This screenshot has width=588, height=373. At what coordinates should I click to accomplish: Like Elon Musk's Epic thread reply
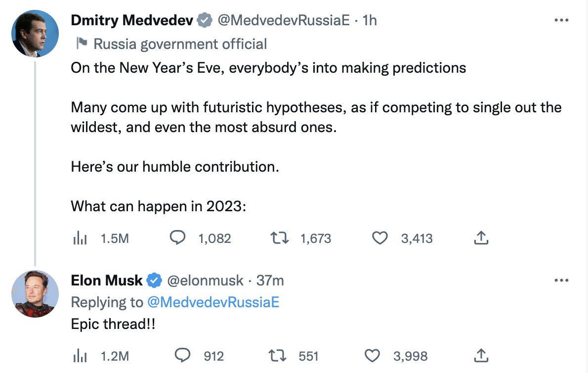372,356
